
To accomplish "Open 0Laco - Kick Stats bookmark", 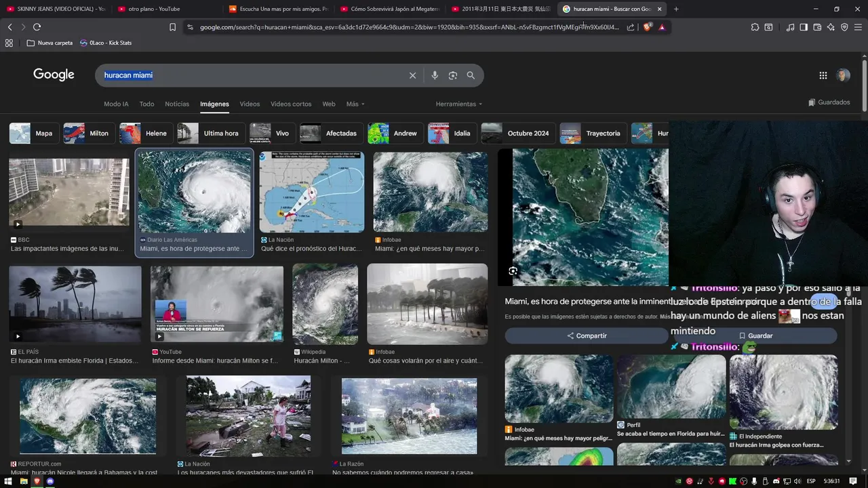I will point(106,43).
